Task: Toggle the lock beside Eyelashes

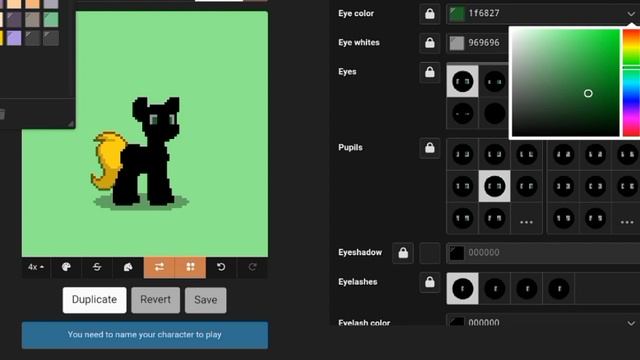Action: click(430, 282)
